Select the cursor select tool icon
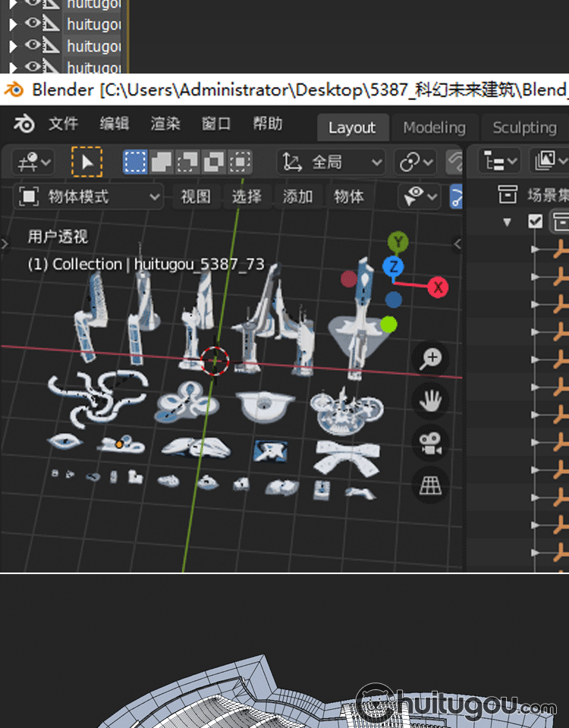This screenshot has height=728, width=569. pyautogui.click(x=86, y=162)
